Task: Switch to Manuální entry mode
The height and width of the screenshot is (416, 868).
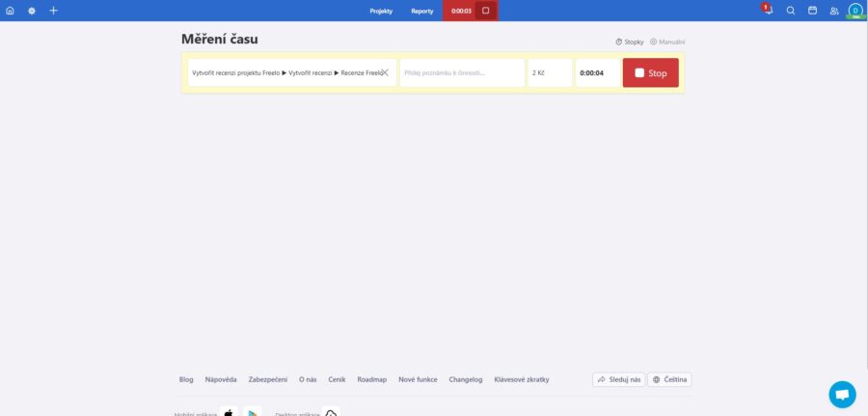Action: click(x=668, y=42)
